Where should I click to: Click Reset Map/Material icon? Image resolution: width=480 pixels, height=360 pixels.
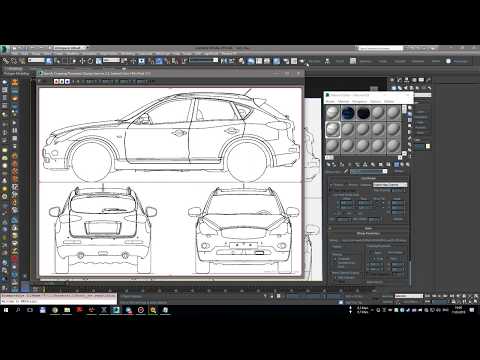[x=349, y=164]
